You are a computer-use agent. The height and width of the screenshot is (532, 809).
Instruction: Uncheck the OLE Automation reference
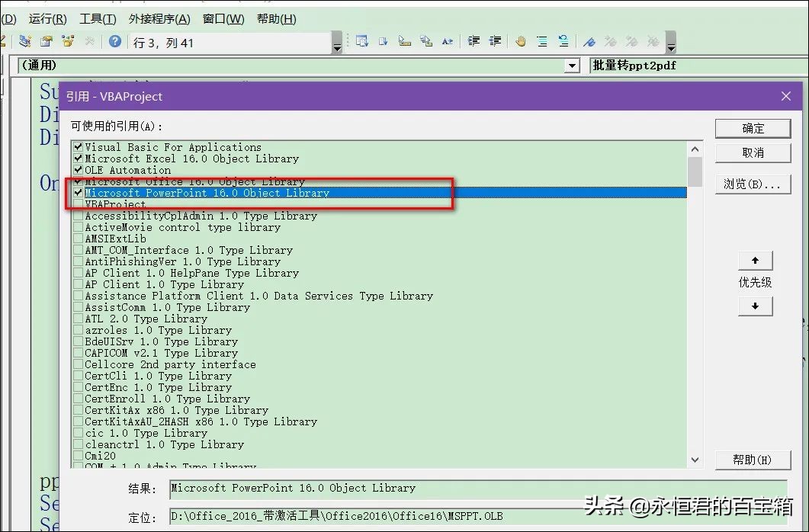click(79, 169)
